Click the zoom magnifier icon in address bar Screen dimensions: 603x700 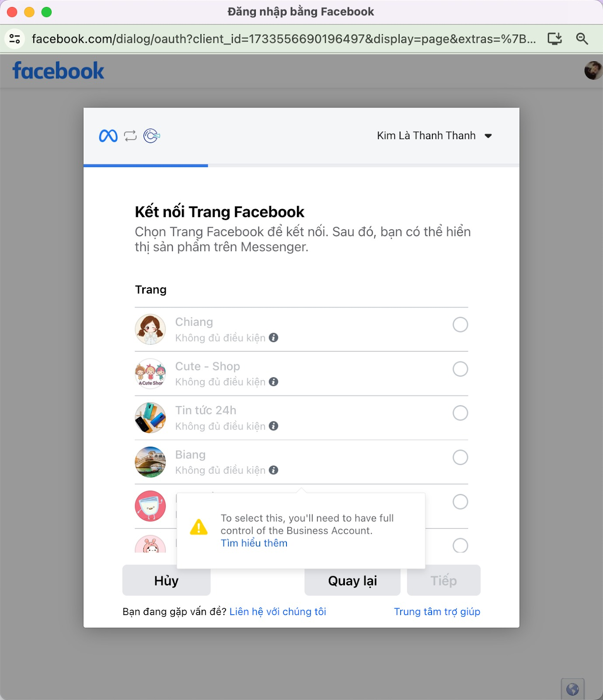582,39
